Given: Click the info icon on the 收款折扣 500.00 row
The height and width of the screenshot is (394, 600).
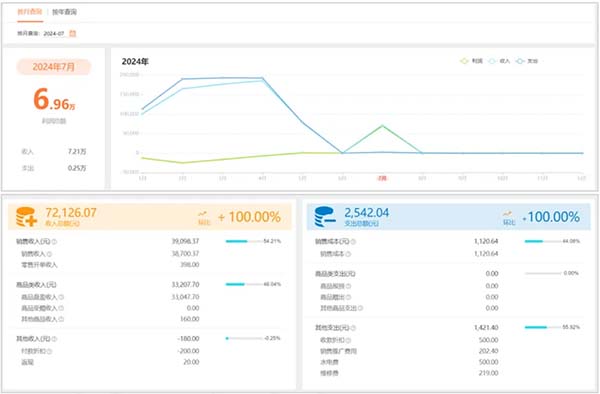Looking at the screenshot, I should click(x=349, y=340).
